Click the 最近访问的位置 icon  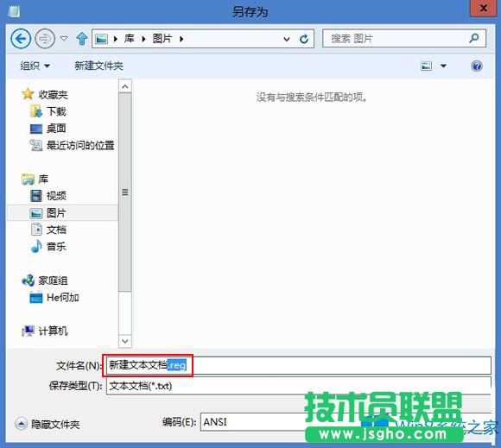[36, 145]
